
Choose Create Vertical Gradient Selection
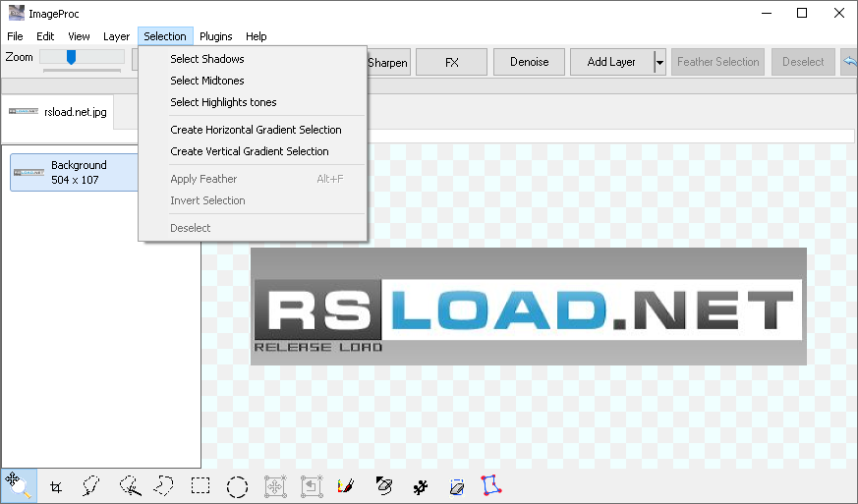253,151
